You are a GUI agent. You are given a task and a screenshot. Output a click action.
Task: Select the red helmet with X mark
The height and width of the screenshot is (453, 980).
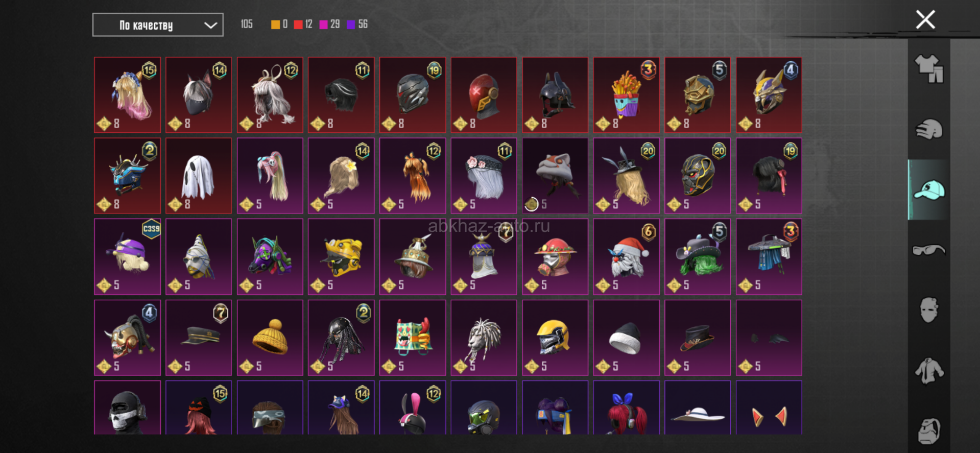click(x=484, y=95)
